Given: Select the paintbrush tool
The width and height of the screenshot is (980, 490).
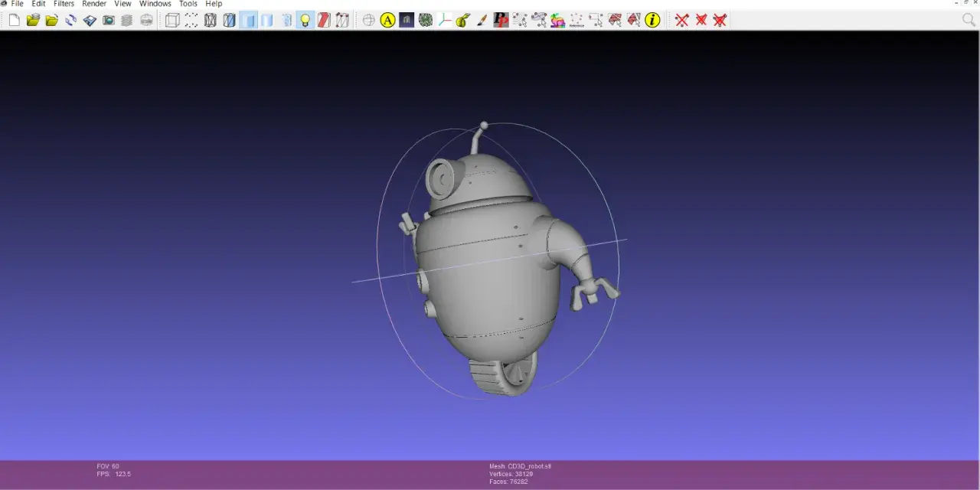Looking at the screenshot, I should (x=482, y=20).
